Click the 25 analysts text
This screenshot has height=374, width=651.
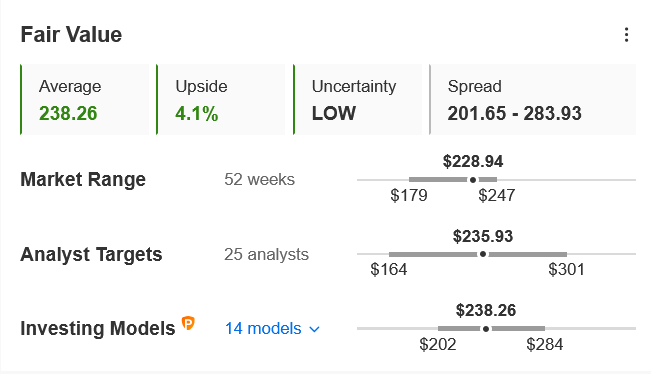[x=267, y=254]
